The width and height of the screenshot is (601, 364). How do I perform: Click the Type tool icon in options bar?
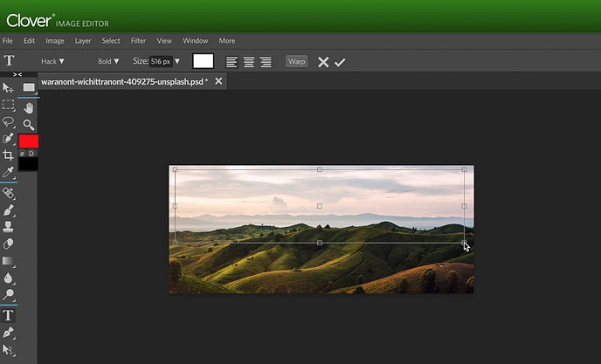click(x=9, y=60)
